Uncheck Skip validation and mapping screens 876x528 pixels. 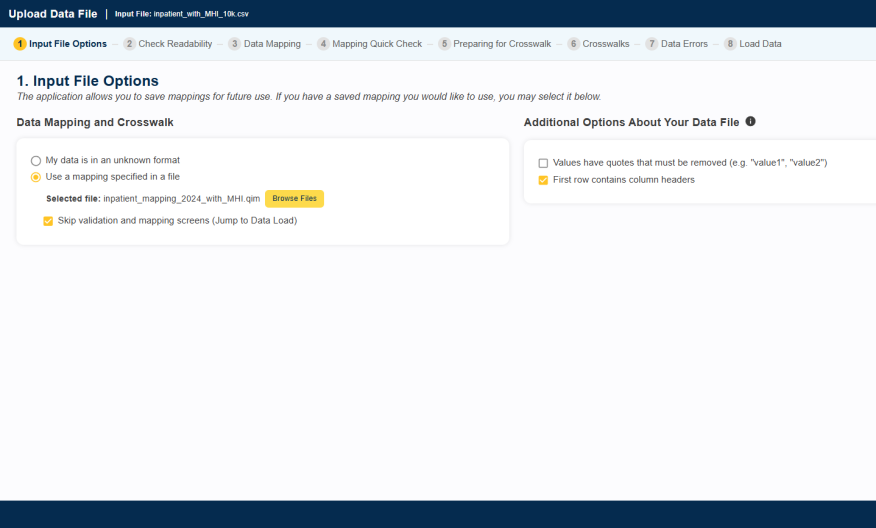click(x=48, y=221)
